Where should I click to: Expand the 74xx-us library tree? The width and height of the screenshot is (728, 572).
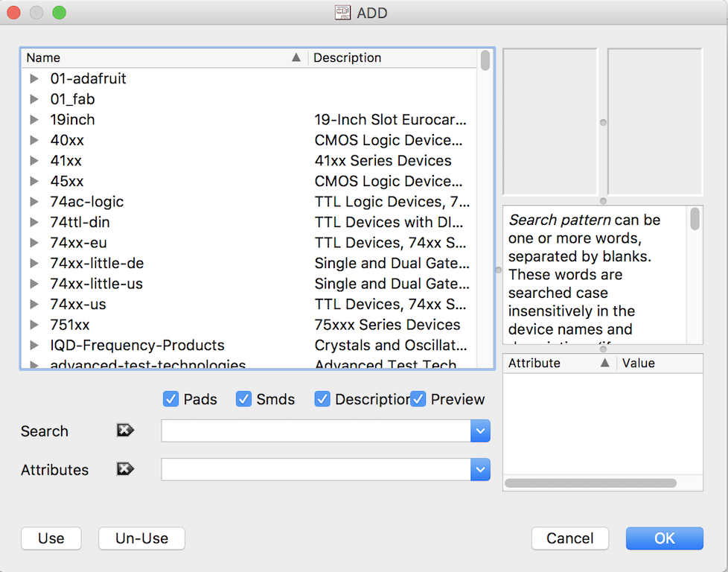33,304
